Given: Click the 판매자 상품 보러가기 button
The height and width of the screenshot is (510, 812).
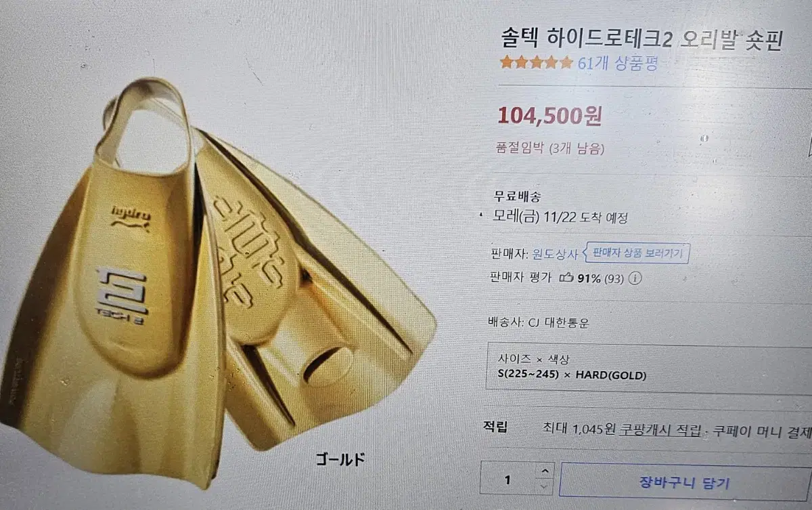Looking at the screenshot, I should click(x=638, y=254).
